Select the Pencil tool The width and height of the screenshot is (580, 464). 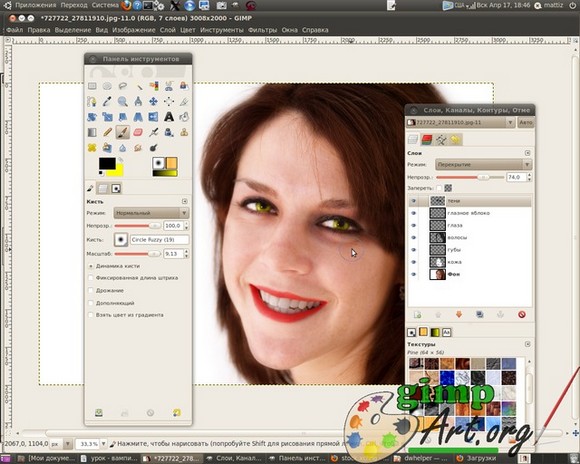click(x=107, y=132)
